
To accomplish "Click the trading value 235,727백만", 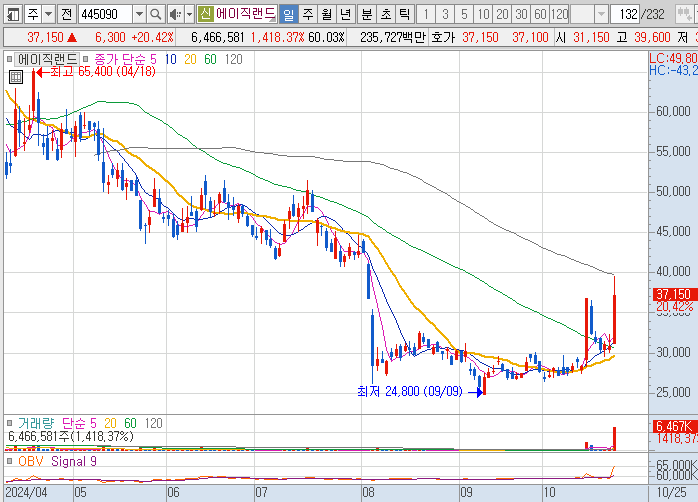I will [x=393, y=37].
